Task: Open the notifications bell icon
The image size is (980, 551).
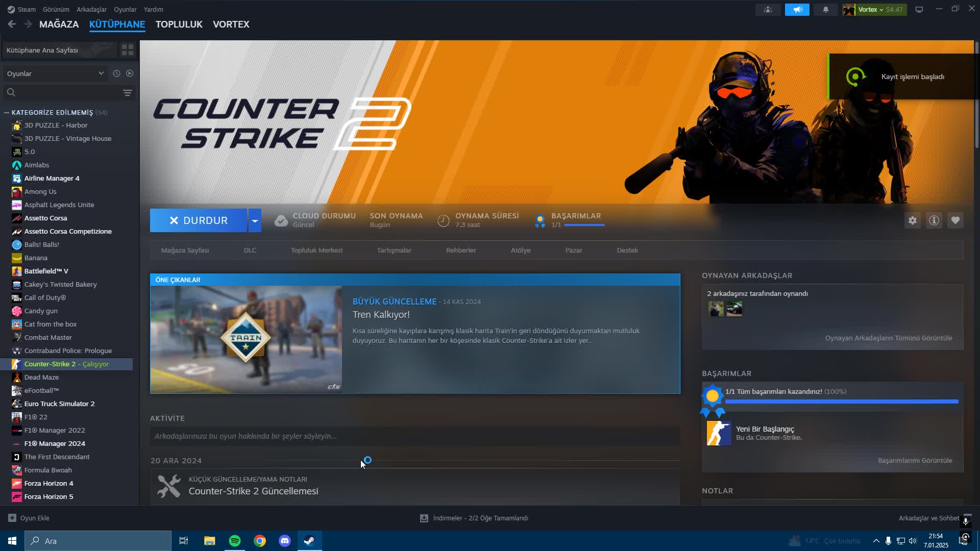Action: (825, 10)
